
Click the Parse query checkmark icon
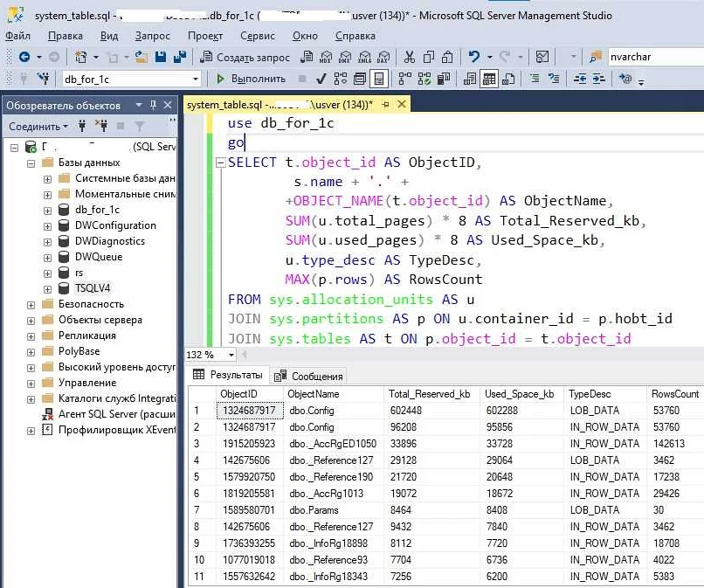321,79
